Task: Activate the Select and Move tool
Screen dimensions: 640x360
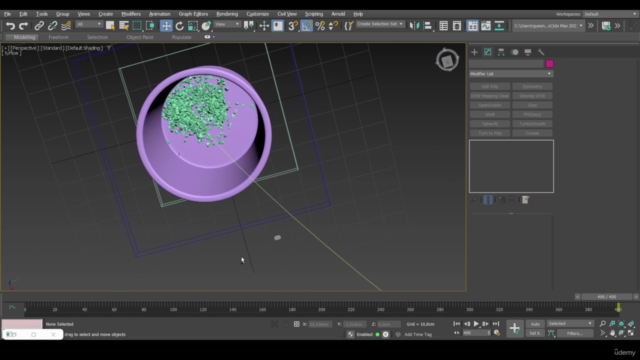Action: coord(166,26)
